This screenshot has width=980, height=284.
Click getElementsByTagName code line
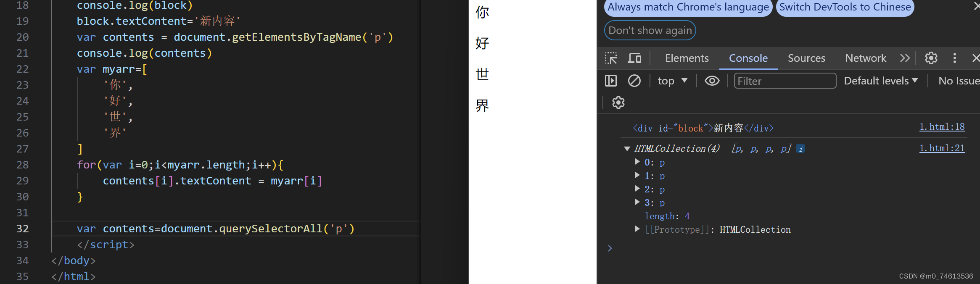(x=235, y=37)
